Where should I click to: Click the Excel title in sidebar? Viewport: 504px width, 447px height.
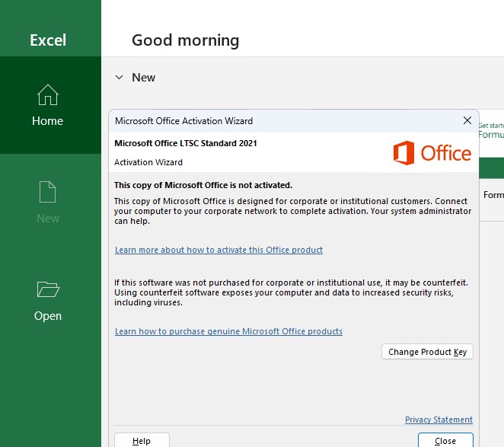[x=48, y=40]
